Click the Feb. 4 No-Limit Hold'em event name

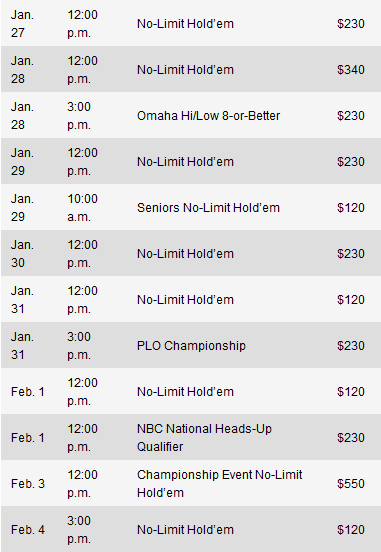[x=185, y=529]
